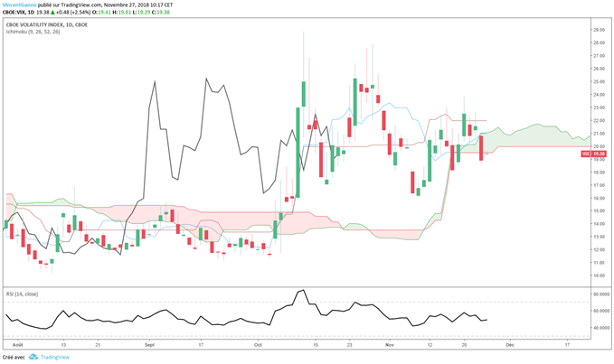The width and height of the screenshot is (614, 364).
Task: Open the TradingView link beside the logo
Action: (x=55, y=357)
